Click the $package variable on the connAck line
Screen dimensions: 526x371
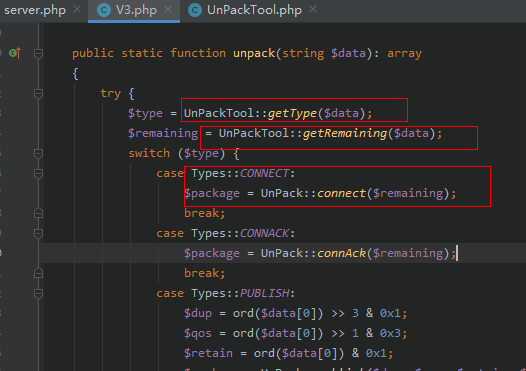pyautogui.click(x=212, y=254)
